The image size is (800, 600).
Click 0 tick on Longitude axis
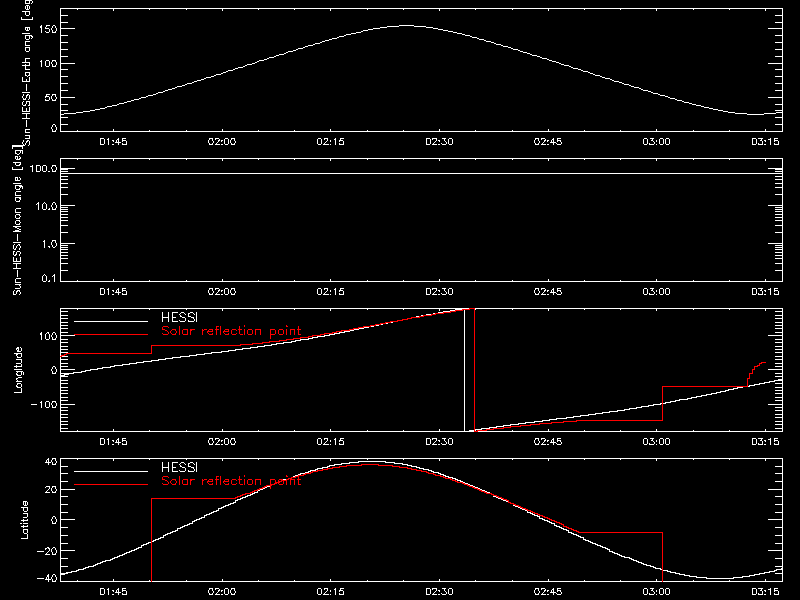click(54, 370)
